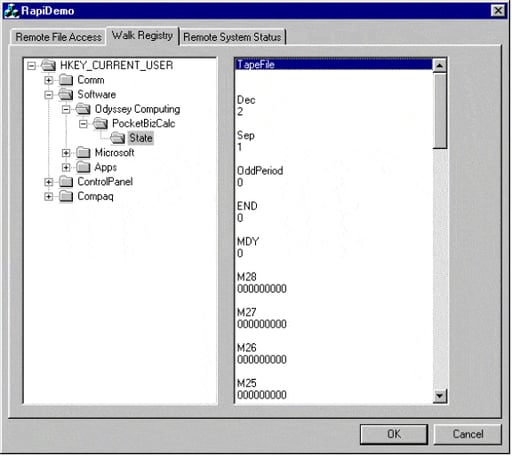Collapse the PocketBizCalc key

(x=83, y=124)
